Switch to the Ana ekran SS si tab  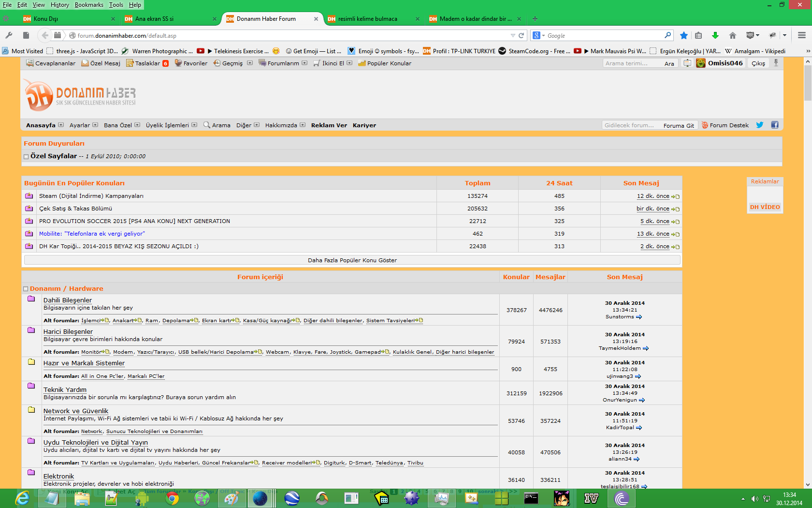tap(170, 19)
